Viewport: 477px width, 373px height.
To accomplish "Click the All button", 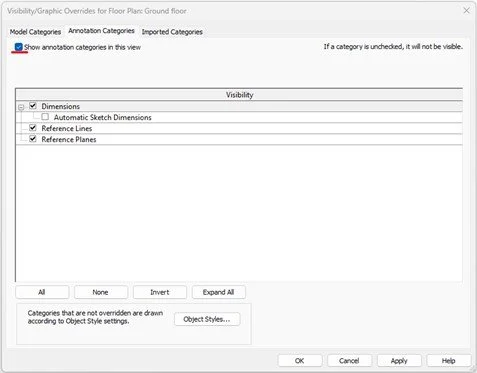I will click(x=42, y=292).
